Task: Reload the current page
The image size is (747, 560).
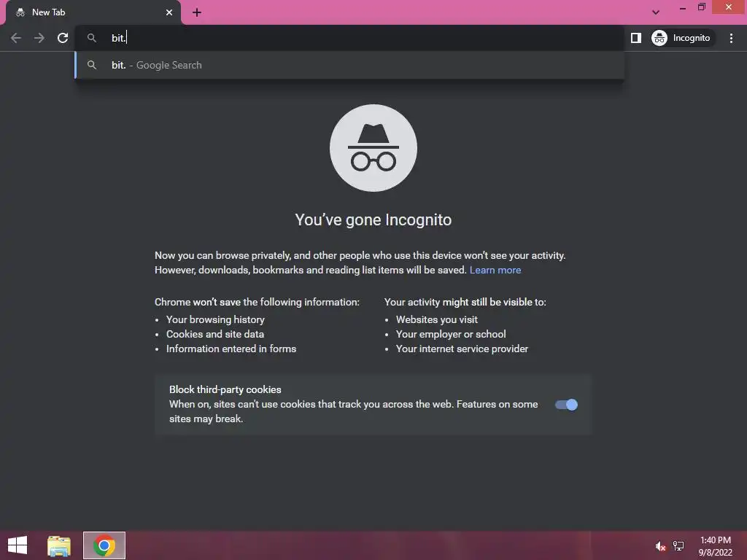Action: click(63, 38)
